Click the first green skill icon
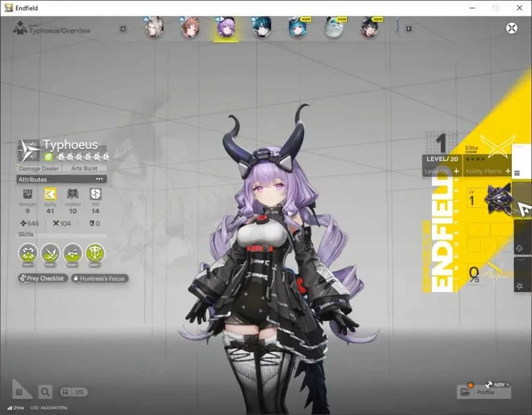 (x=28, y=253)
